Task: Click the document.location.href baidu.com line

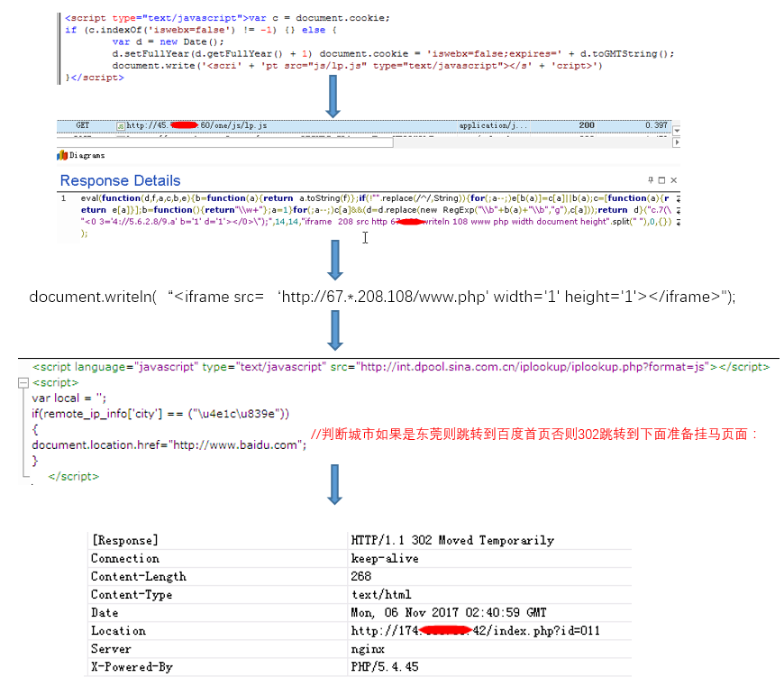Action: point(169,445)
